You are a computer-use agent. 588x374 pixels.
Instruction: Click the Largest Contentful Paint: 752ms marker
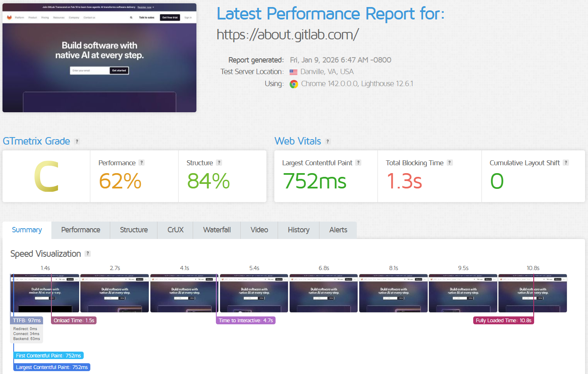pos(52,367)
